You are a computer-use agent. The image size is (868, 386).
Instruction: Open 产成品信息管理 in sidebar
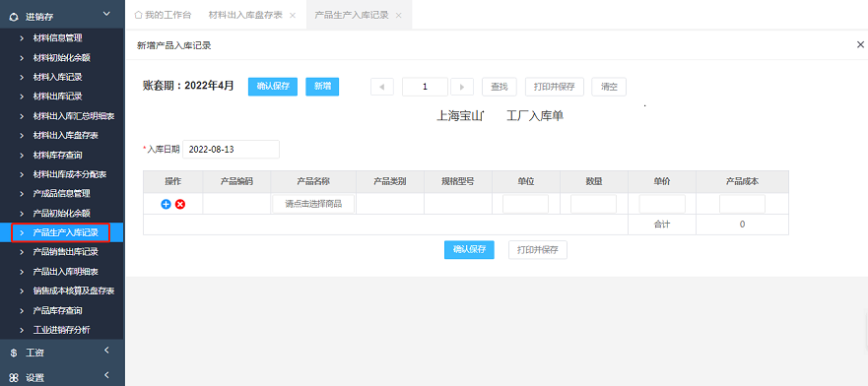click(62, 194)
